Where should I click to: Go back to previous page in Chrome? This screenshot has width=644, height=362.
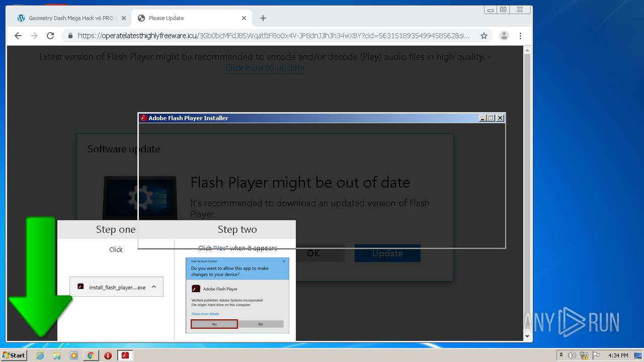pyautogui.click(x=18, y=36)
